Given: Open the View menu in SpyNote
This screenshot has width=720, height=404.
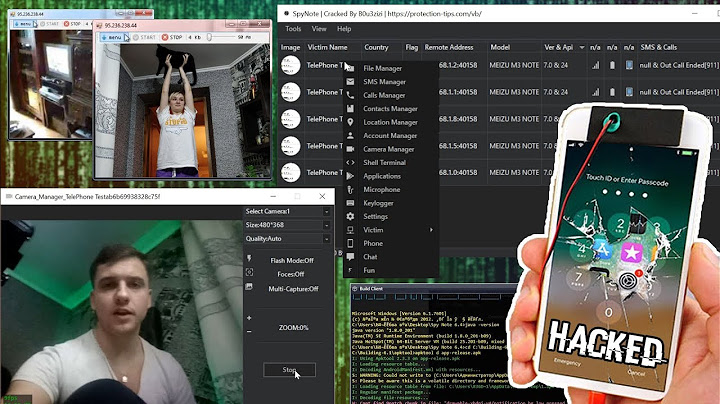Looking at the screenshot, I should (319, 28).
